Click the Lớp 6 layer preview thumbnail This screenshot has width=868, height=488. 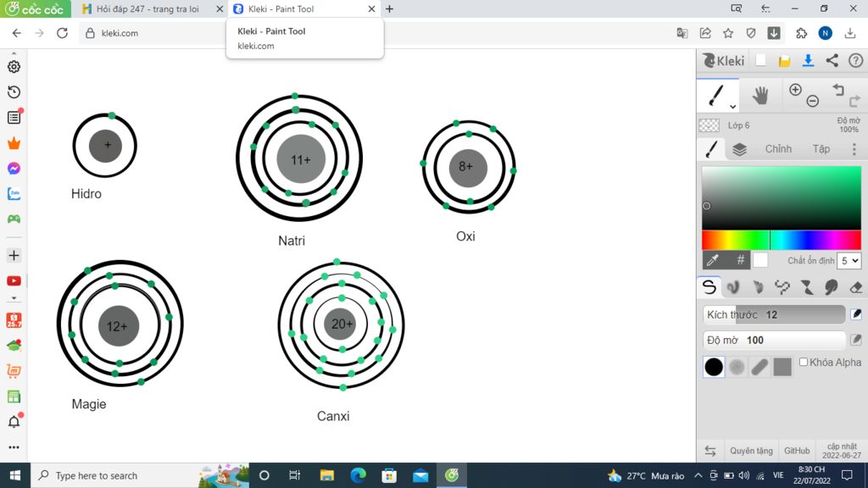click(x=709, y=125)
